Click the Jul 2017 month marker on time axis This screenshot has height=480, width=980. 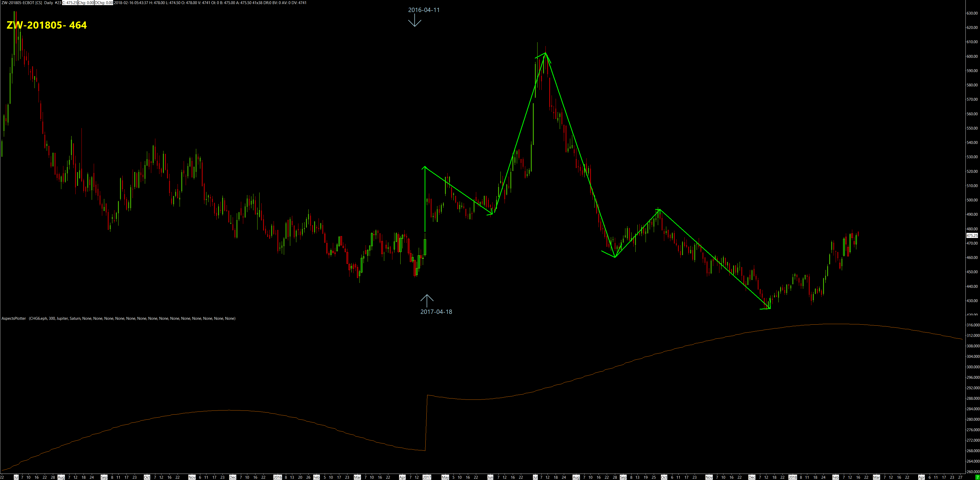pos(535,477)
